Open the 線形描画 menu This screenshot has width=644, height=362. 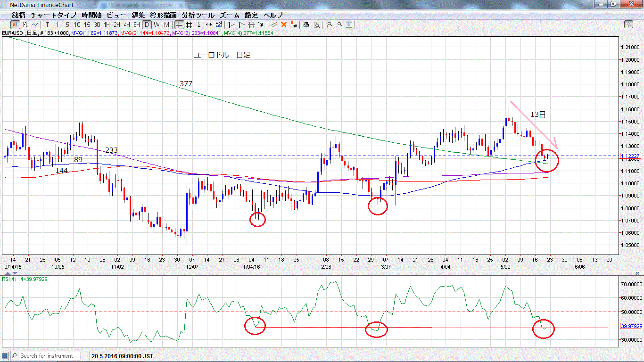pos(164,15)
